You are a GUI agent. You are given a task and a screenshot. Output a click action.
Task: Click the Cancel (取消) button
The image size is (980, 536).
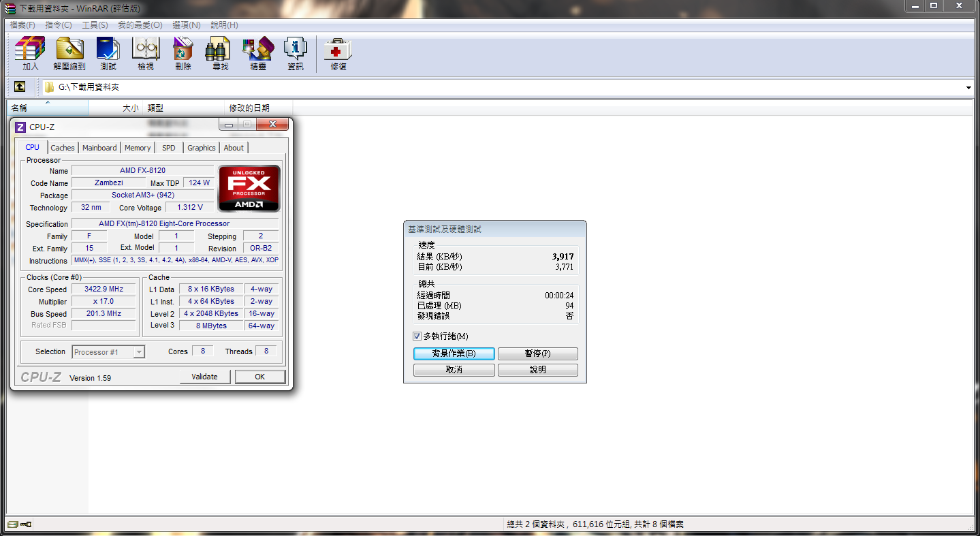tap(454, 370)
